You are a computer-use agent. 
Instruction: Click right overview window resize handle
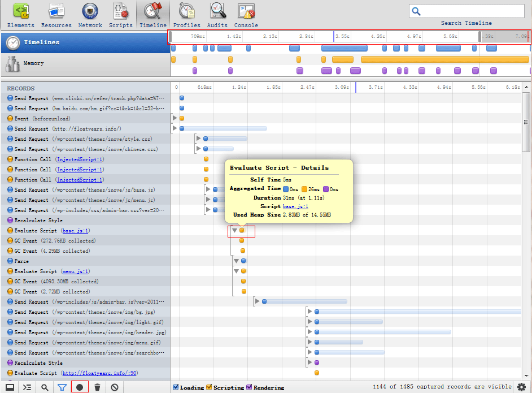[x=479, y=37]
